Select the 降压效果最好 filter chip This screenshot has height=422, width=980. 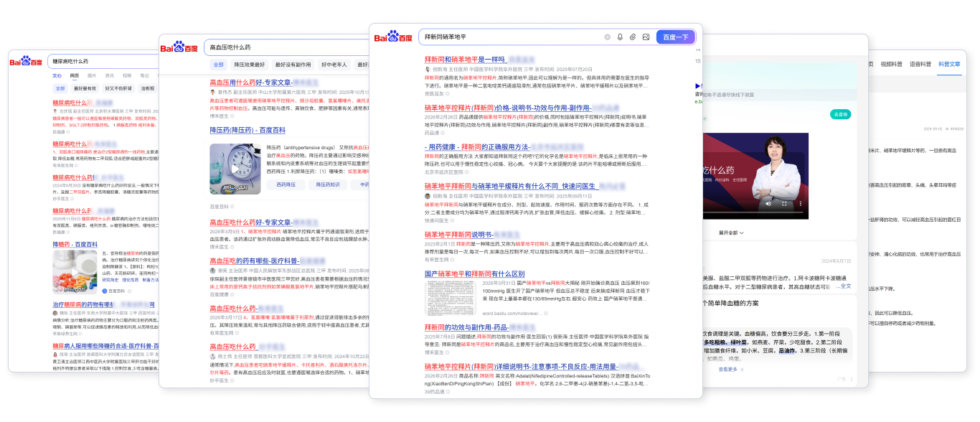click(249, 65)
